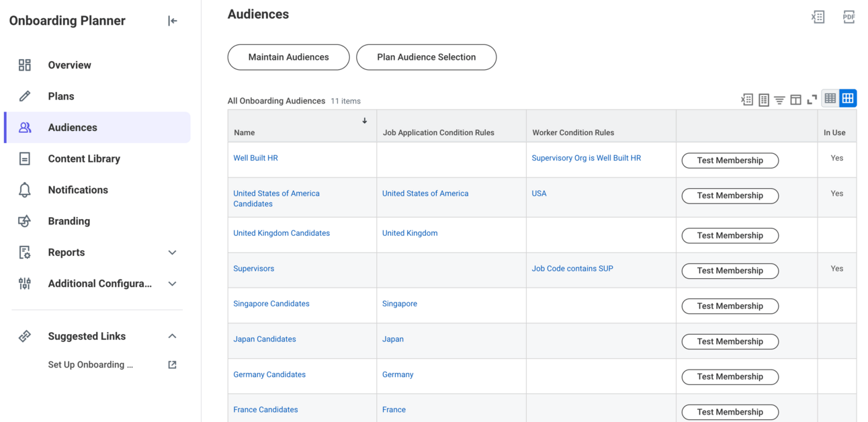Open the France Candidates audience
Image resolution: width=868 pixels, height=422 pixels.
(265, 409)
